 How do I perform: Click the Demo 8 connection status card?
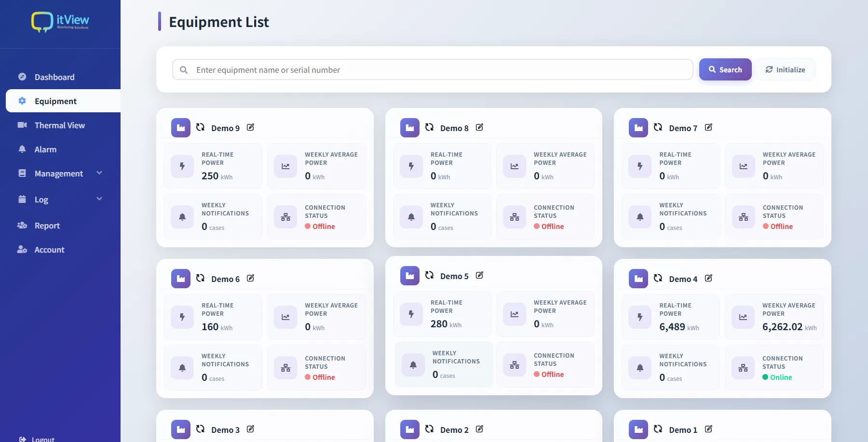pyautogui.click(x=545, y=216)
